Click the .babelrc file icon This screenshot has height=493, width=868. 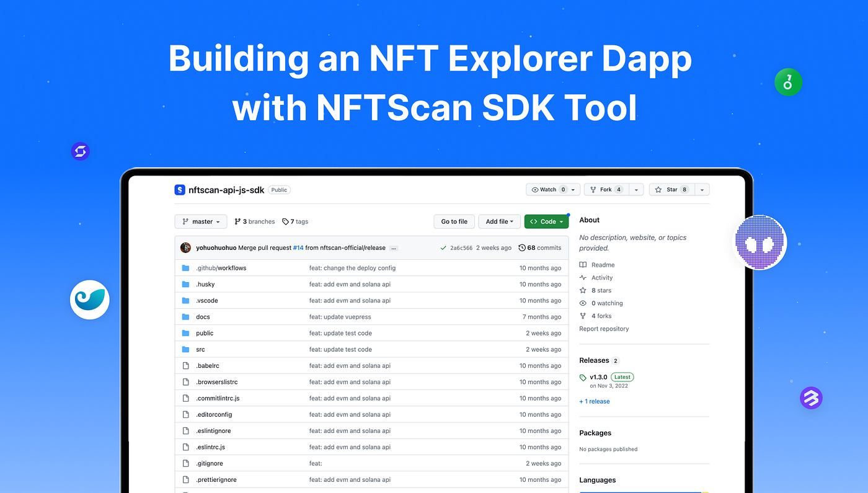185,366
